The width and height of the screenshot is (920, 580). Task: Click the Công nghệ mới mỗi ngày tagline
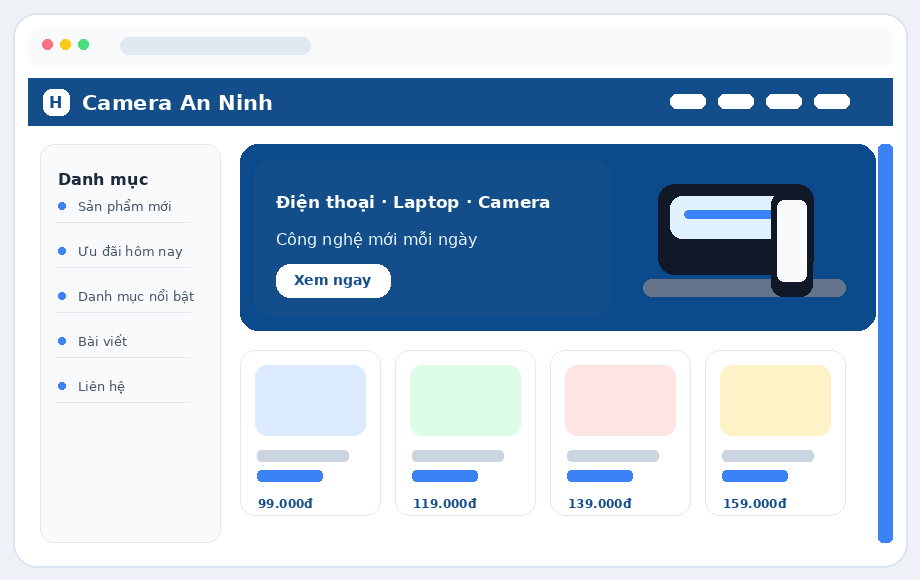(x=377, y=239)
